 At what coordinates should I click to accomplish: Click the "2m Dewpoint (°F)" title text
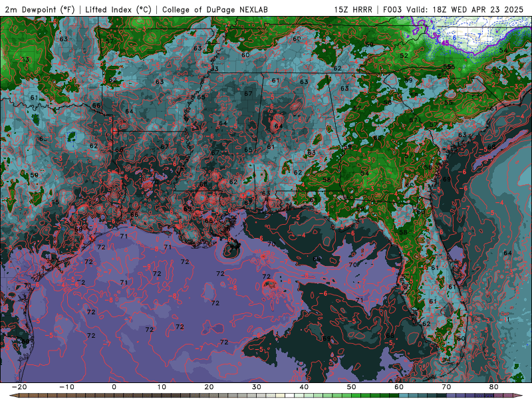pyautogui.click(x=40, y=9)
